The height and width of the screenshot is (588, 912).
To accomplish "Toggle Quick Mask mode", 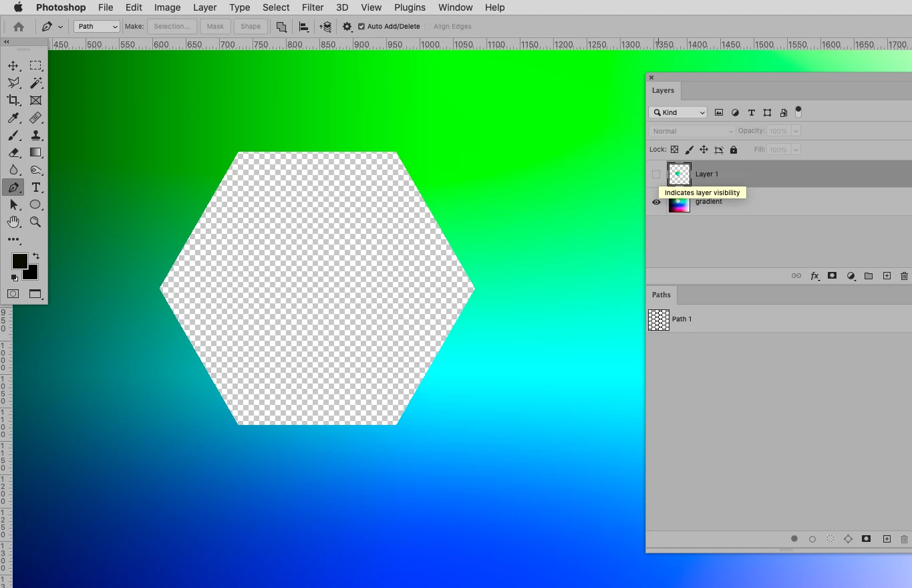I will (13, 294).
